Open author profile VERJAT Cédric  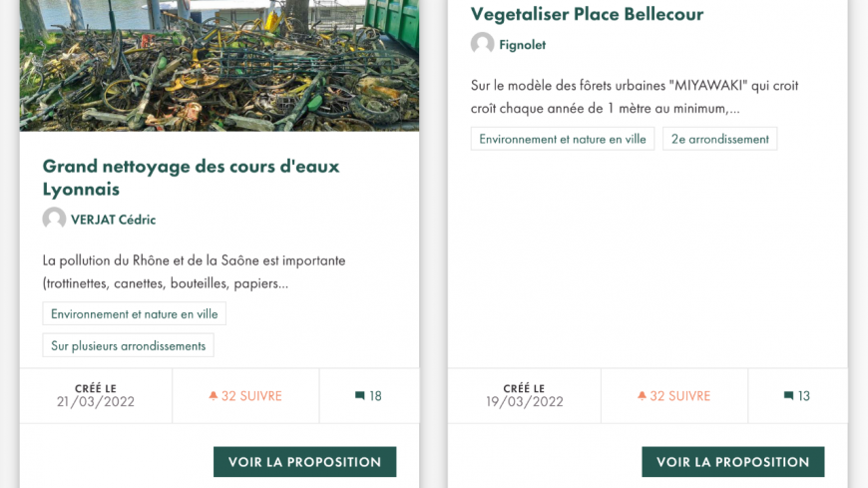click(x=113, y=220)
